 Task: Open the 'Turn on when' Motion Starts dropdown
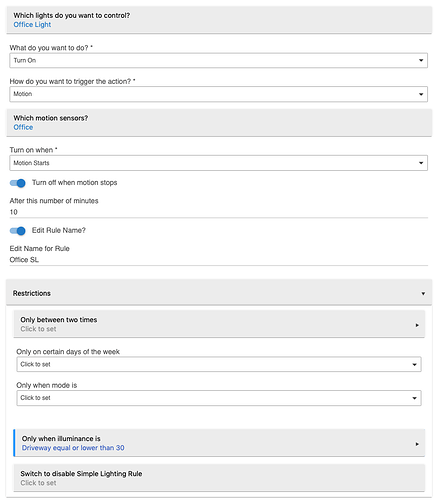(x=218, y=163)
